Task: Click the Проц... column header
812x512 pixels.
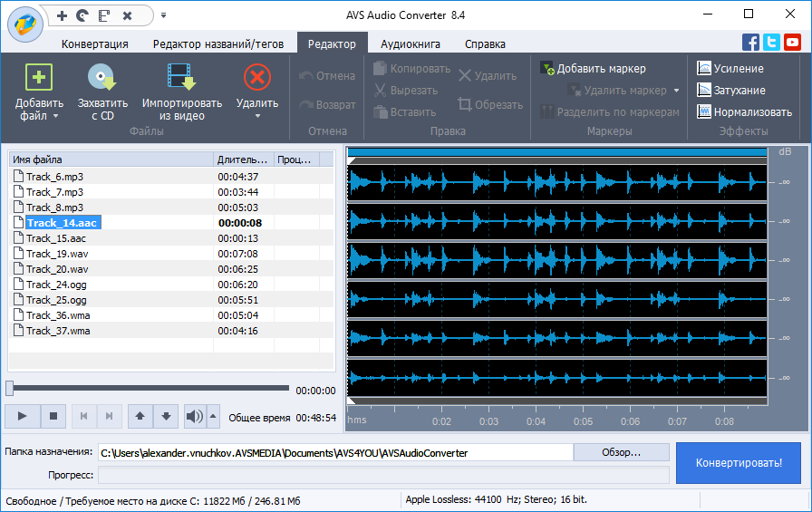Action: (x=296, y=159)
